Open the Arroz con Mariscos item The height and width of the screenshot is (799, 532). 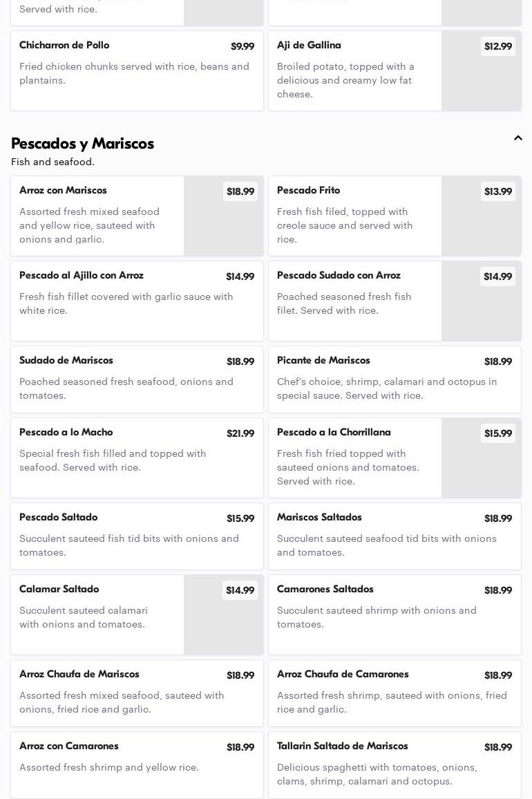(97, 216)
